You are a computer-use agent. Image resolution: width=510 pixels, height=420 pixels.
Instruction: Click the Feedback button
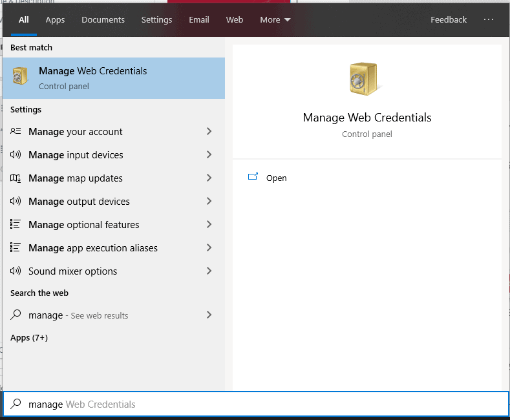click(449, 19)
